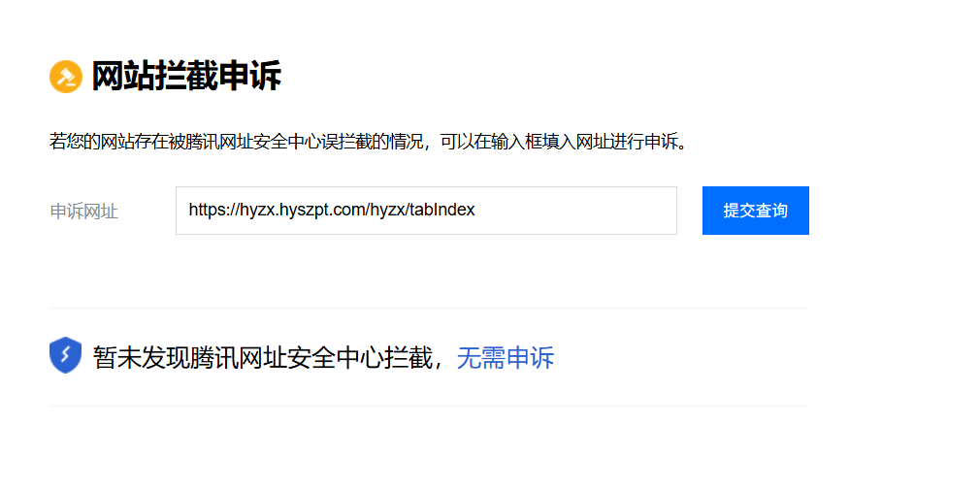
Task: Open the 无需申诉 link
Action: coord(505,358)
